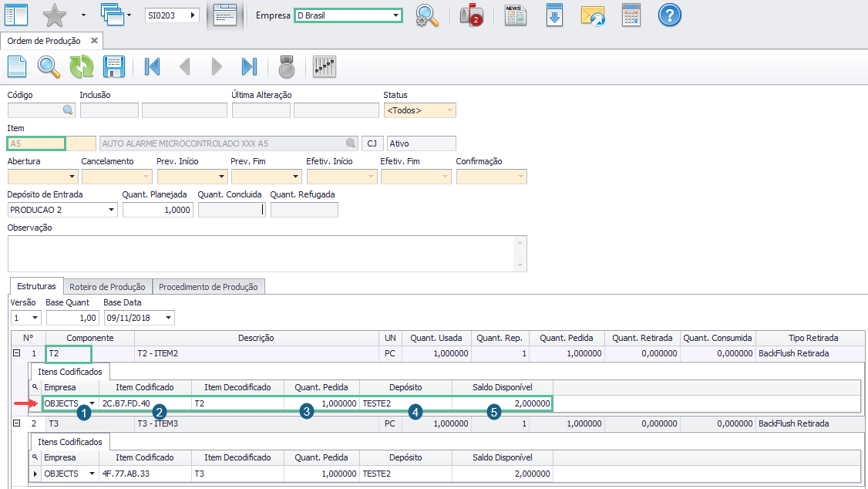Select the Ordem de Produção tab

tap(44, 41)
